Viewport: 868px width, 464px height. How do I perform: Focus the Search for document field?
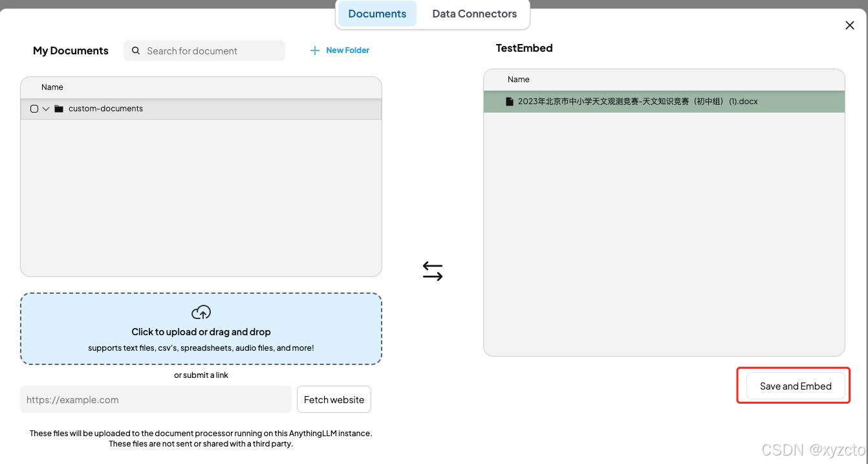204,50
